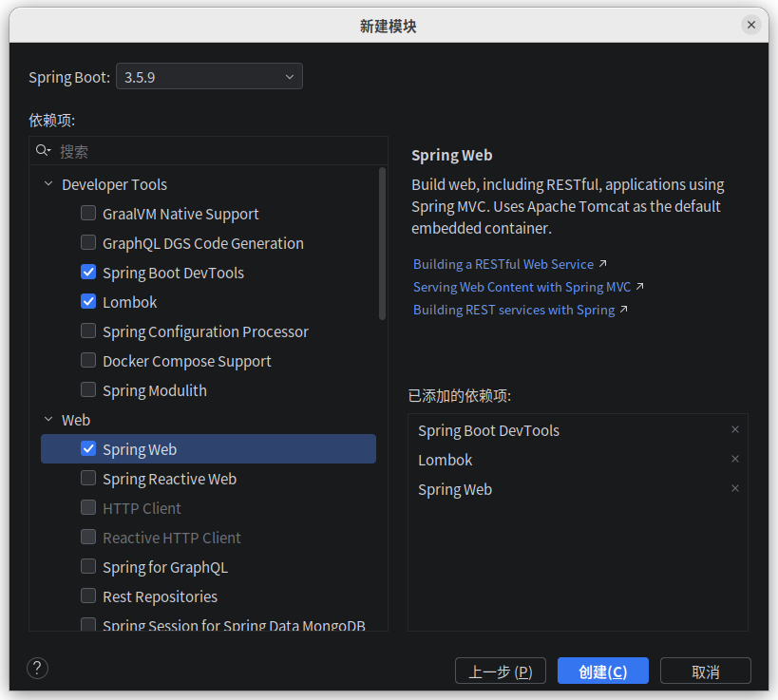Focus the dependency 搜索 search field
The image size is (778, 700).
coord(208,151)
